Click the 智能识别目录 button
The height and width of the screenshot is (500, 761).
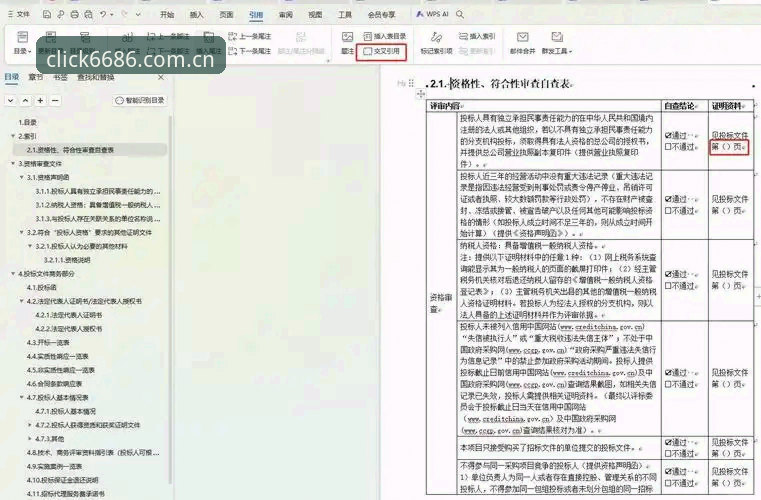coord(140,100)
